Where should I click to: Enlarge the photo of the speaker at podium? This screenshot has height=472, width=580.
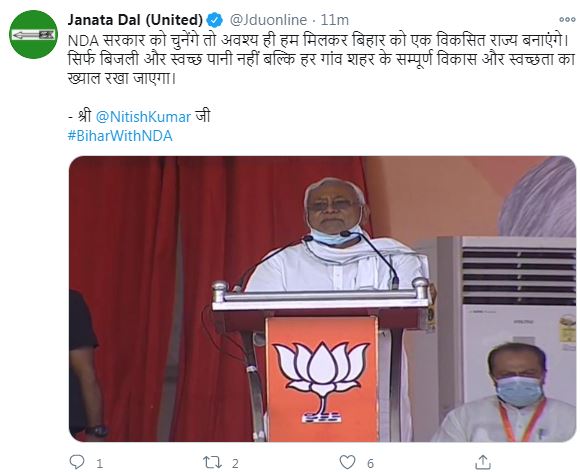tap(322, 299)
